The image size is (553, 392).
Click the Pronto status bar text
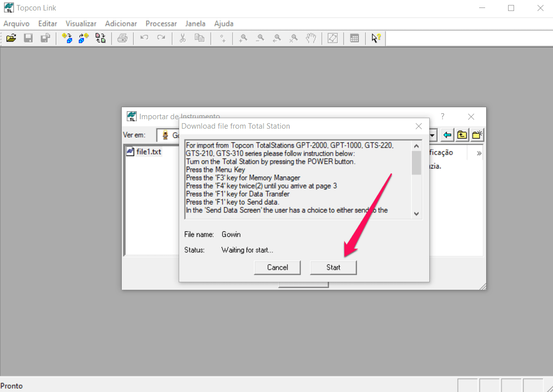coord(11,386)
